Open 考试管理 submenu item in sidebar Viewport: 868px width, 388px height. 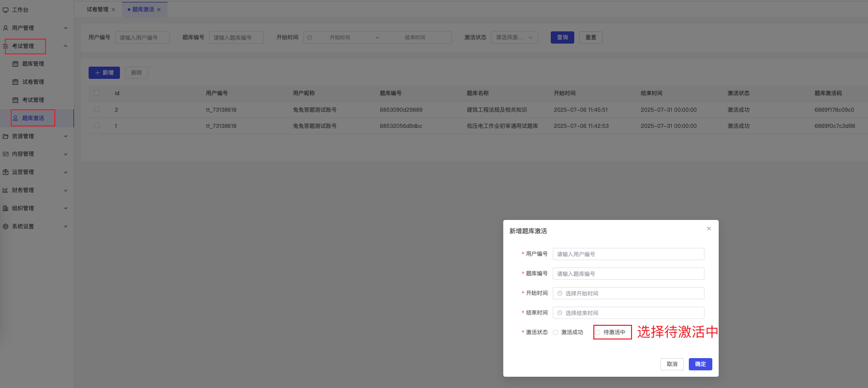tap(33, 100)
